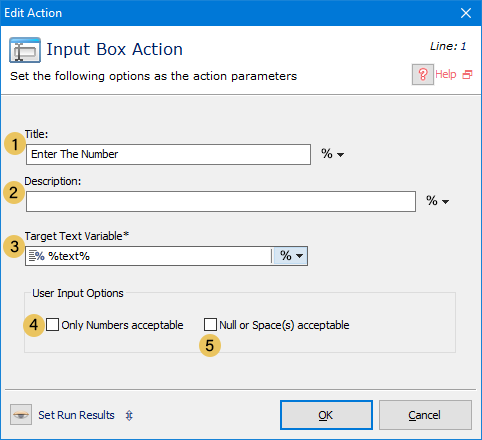Click the Set Run Results label
Screen dimensions: 482x440
pos(76,415)
